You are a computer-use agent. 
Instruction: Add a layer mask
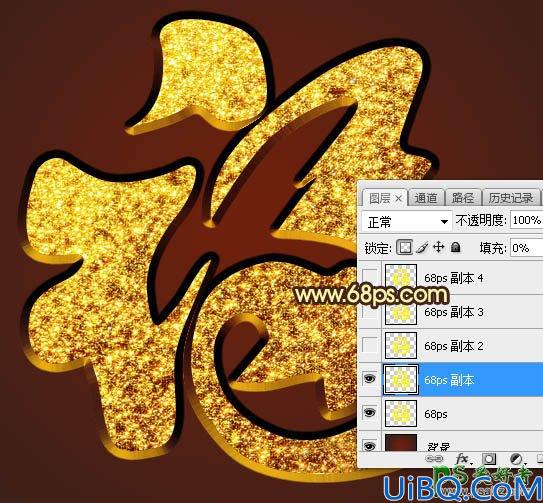pyautogui.click(x=488, y=459)
